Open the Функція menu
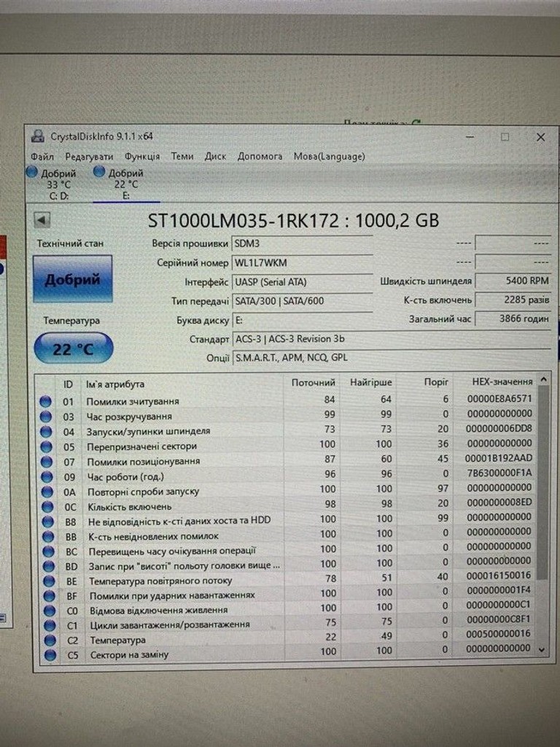 (142, 156)
